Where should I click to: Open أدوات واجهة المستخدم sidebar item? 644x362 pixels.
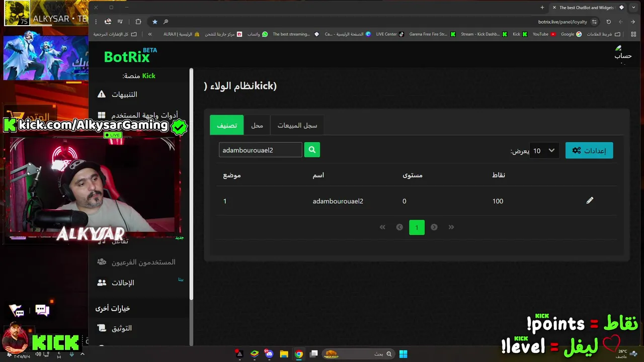pyautogui.click(x=144, y=115)
